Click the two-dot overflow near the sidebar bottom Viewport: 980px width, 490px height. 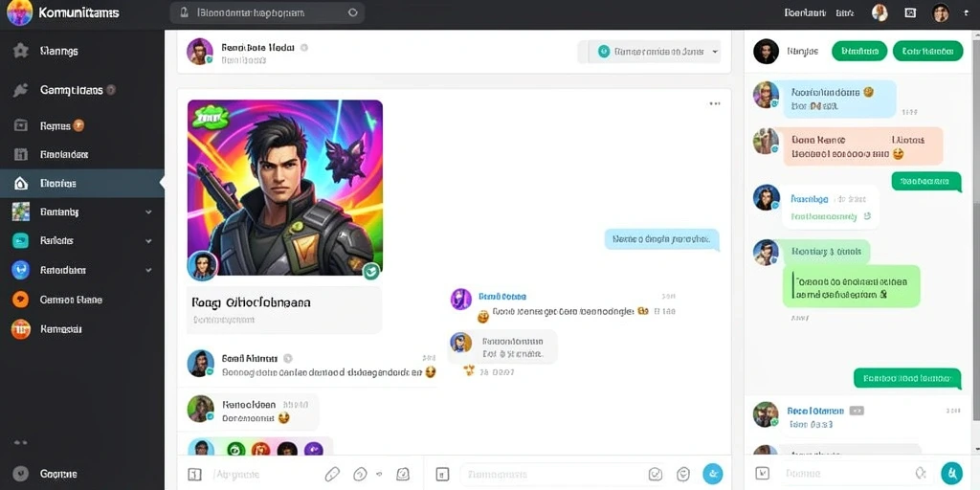[x=21, y=442]
